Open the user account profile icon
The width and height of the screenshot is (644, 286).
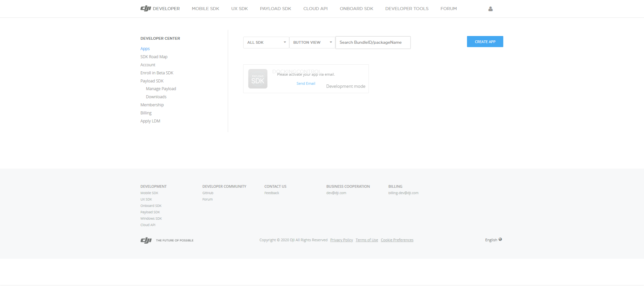[490, 9]
